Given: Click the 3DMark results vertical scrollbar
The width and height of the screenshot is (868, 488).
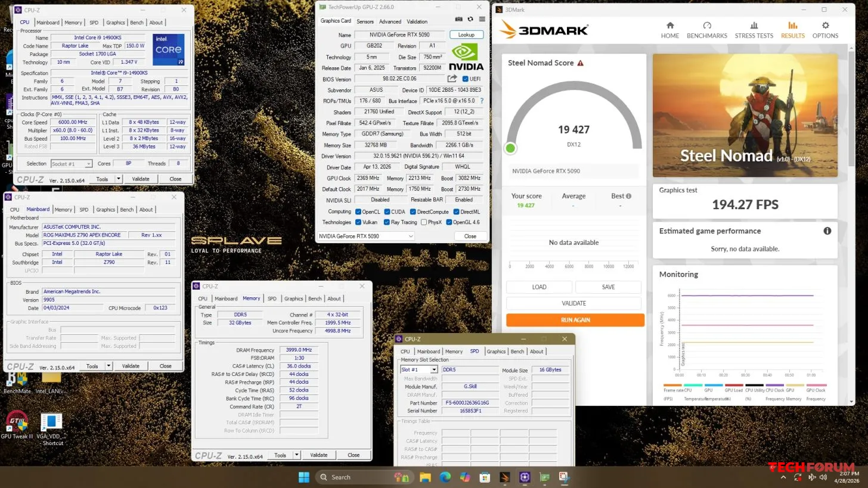Looking at the screenshot, I should pyautogui.click(x=851, y=110).
